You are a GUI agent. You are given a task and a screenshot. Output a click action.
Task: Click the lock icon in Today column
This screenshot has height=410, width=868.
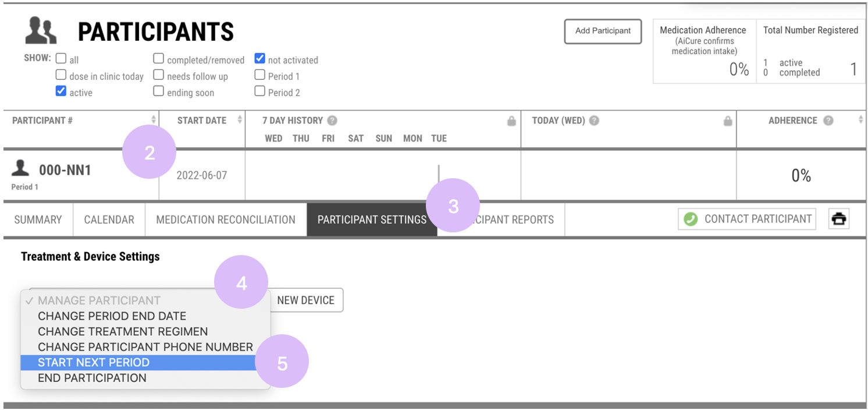pos(727,121)
